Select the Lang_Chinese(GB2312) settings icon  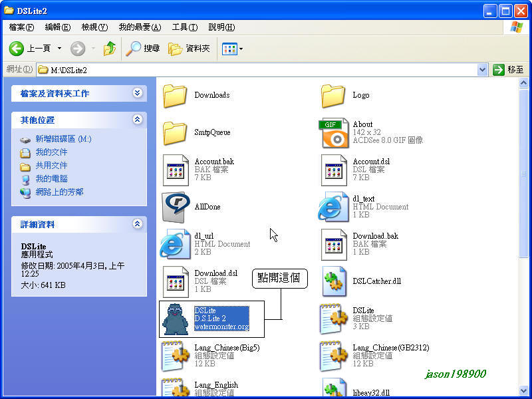[334, 356]
